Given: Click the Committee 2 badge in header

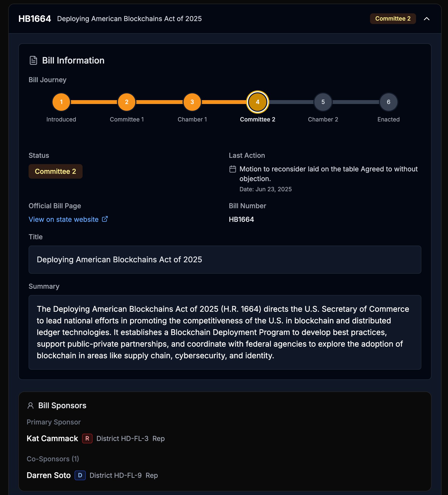Looking at the screenshot, I should [393, 19].
